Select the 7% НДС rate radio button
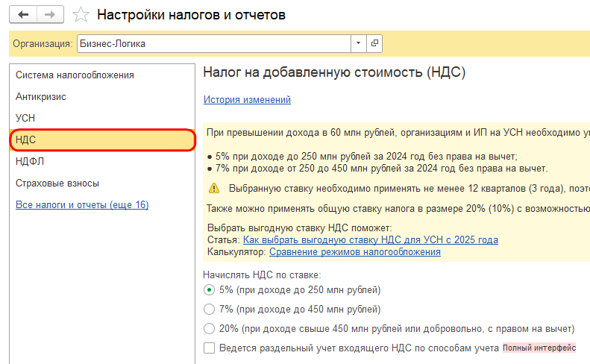The image size is (590, 364). 209,310
